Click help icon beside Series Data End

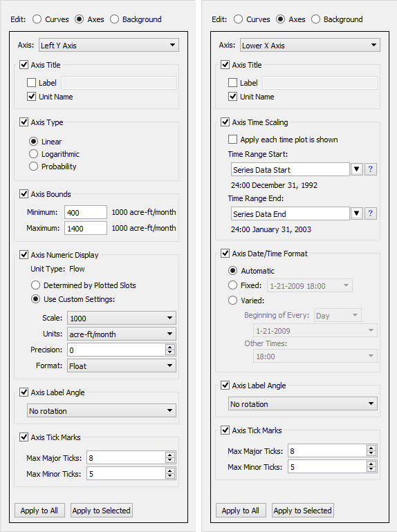pos(371,213)
